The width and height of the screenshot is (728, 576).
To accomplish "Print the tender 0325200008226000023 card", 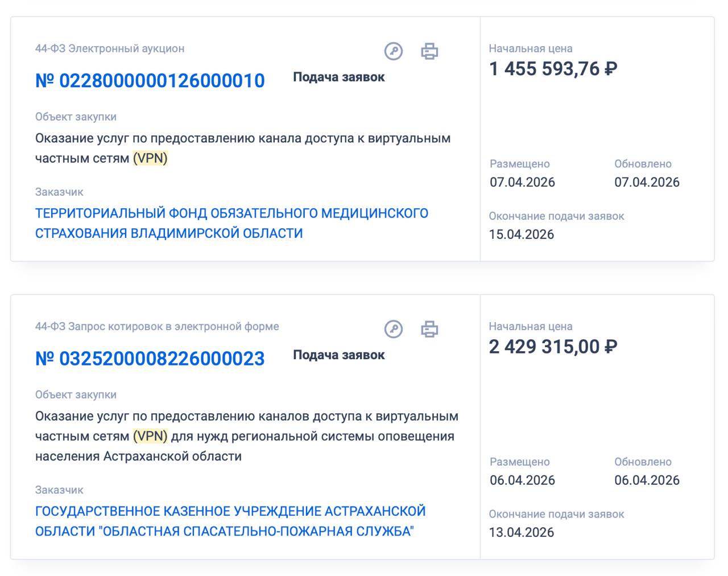I will [429, 329].
